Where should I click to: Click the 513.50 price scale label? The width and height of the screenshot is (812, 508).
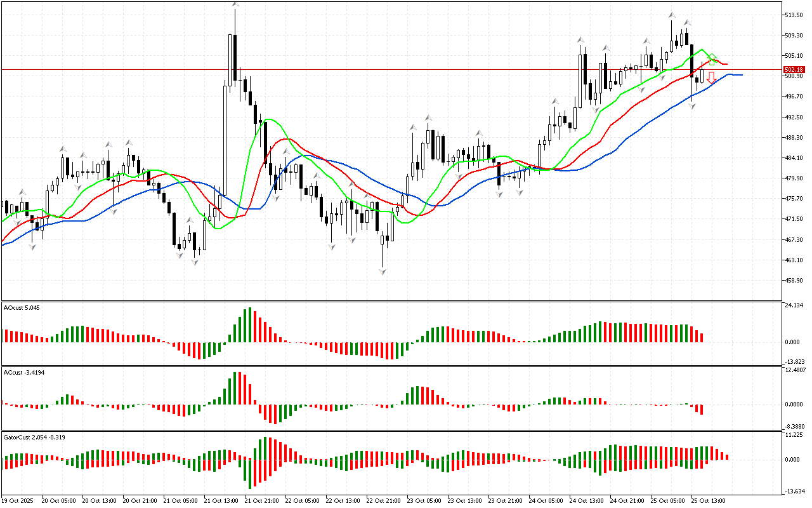[794, 15]
